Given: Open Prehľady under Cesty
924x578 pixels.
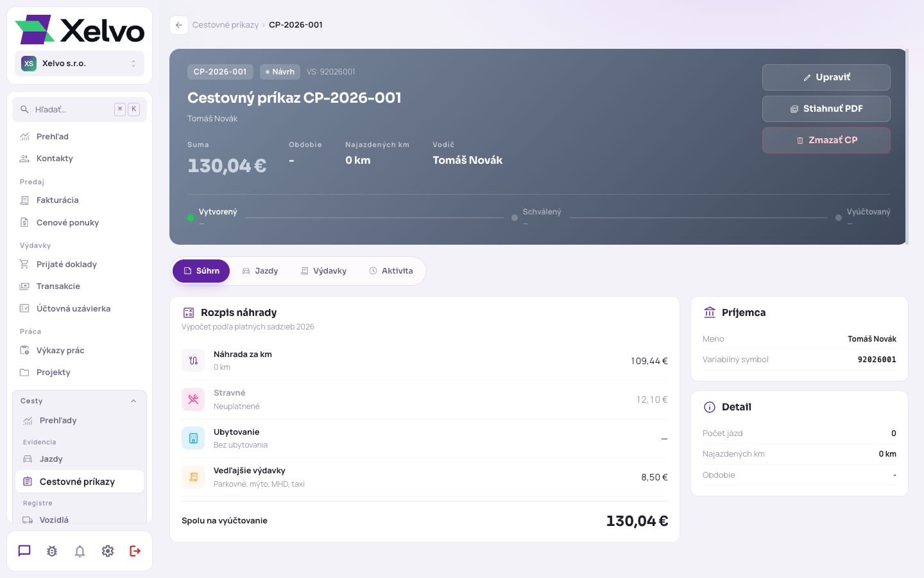Looking at the screenshot, I should (x=80, y=421).
